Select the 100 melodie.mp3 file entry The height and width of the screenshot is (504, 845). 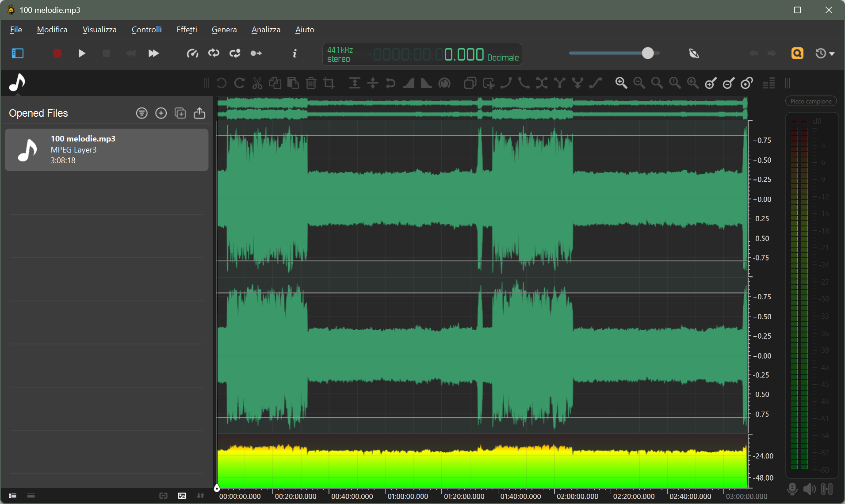point(107,150)
